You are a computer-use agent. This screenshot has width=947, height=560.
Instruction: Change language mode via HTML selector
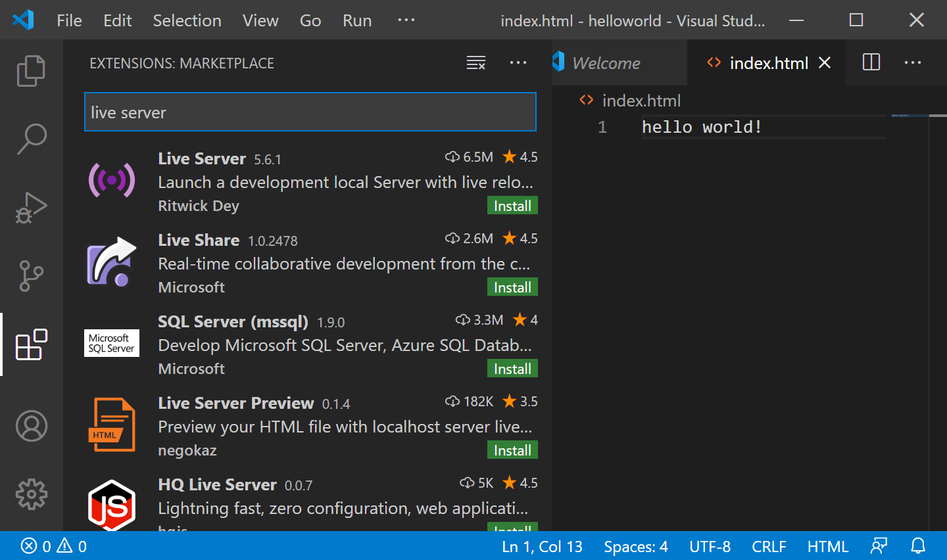click(827, 546)
